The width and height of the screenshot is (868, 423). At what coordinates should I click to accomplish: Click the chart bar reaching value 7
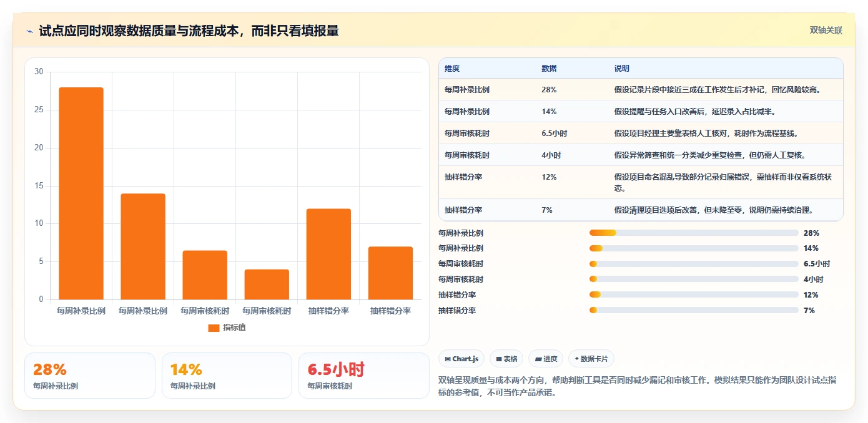(x=390, y=273)
